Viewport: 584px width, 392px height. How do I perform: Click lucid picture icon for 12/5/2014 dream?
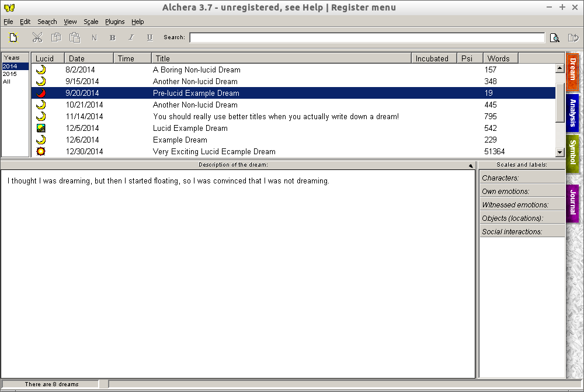coord(41,128)
